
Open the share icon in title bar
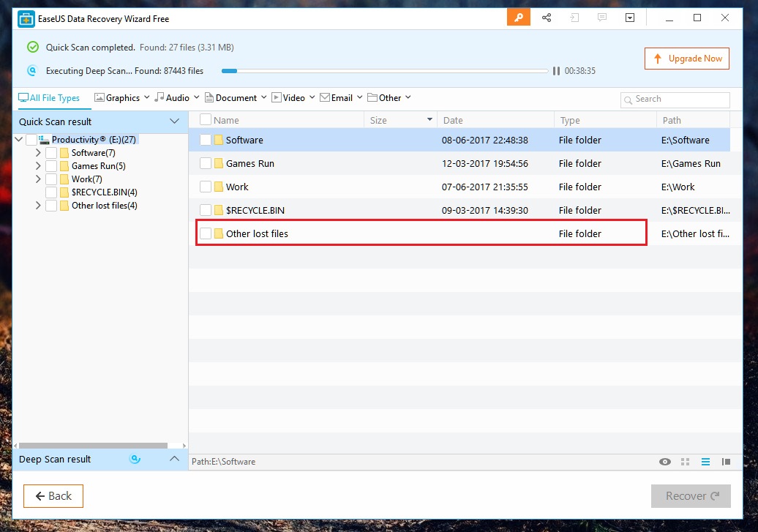(x=547, y=18)
